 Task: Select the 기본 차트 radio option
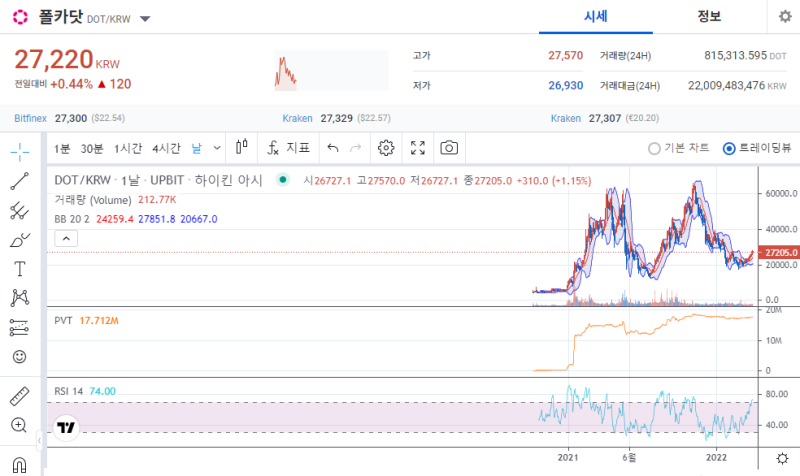click(x=679, y=148)
